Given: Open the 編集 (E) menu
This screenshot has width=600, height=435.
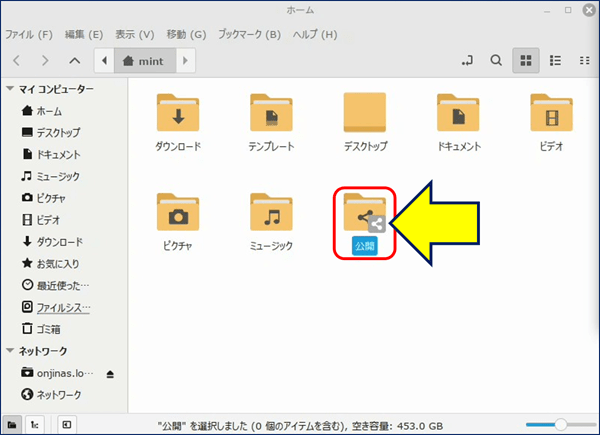Looking at the screenshot, I should click(84, 34).
